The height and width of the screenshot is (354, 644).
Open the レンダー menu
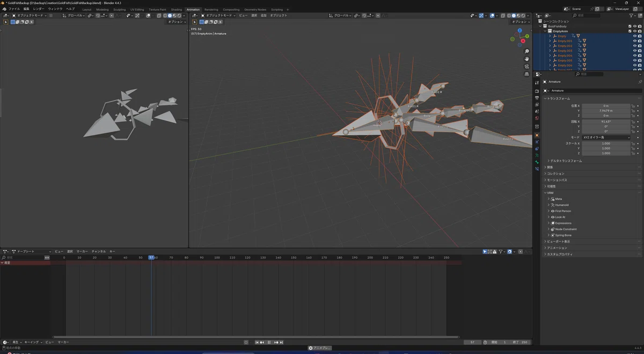click(x=39, y=9)
